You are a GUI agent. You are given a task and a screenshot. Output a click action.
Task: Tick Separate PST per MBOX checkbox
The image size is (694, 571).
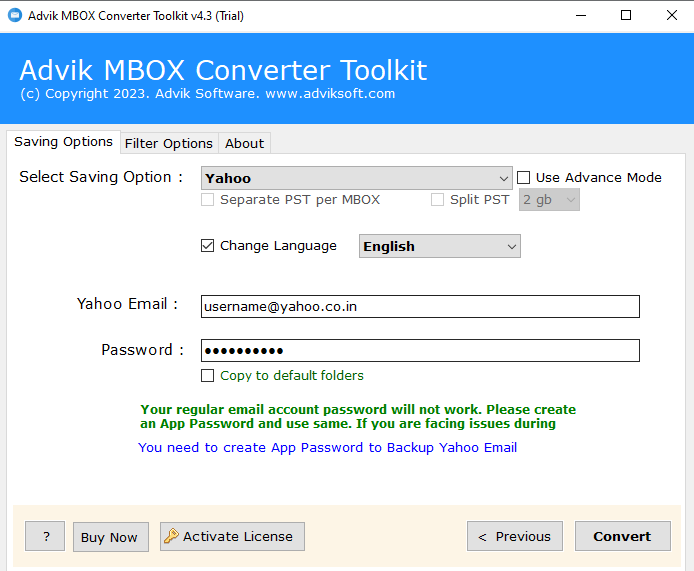point(208,200)
